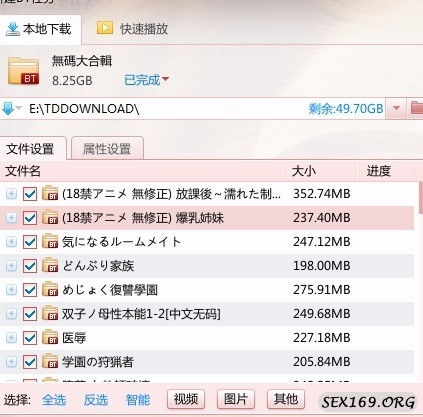Click the 反选 link
This screenshot has height=417, width=423.
pos(96,400)
